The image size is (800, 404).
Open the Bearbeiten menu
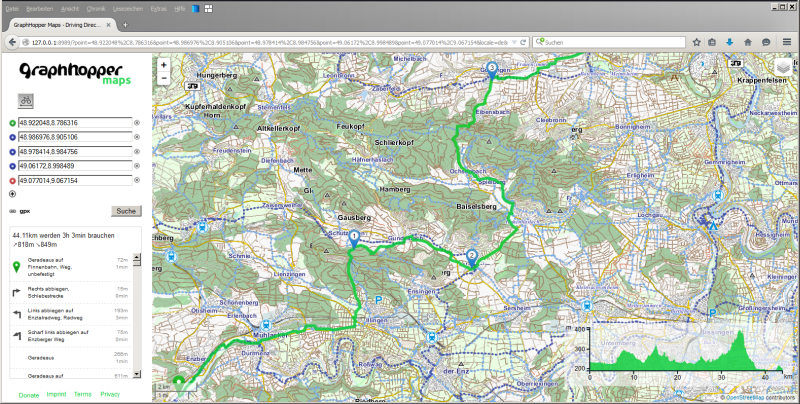[39, 9]
